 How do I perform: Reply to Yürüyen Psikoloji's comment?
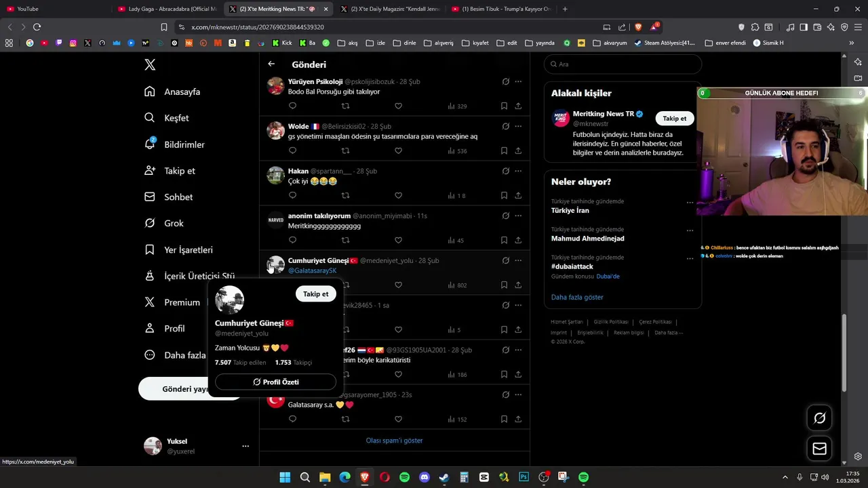pyautogui.click(x=292, y=106)
